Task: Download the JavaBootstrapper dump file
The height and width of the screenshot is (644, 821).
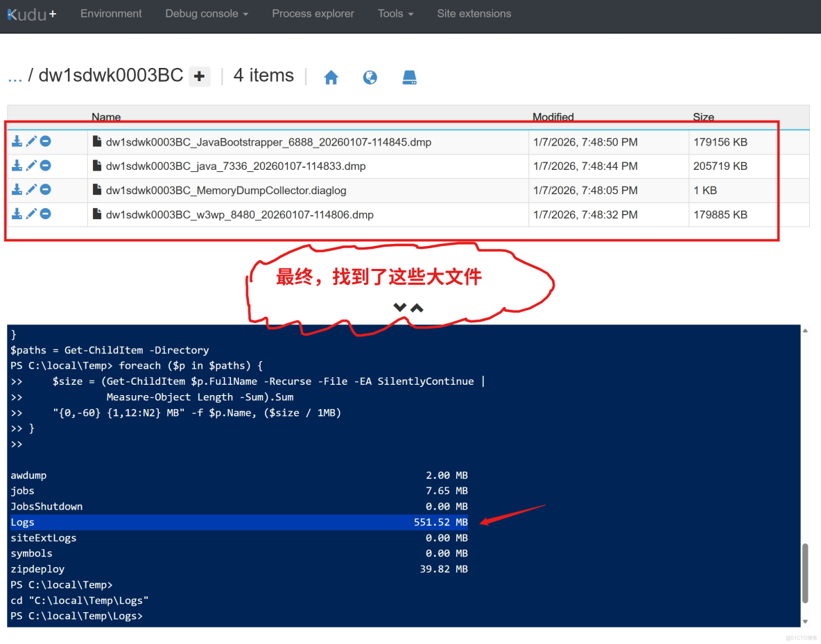Action: 17,141
